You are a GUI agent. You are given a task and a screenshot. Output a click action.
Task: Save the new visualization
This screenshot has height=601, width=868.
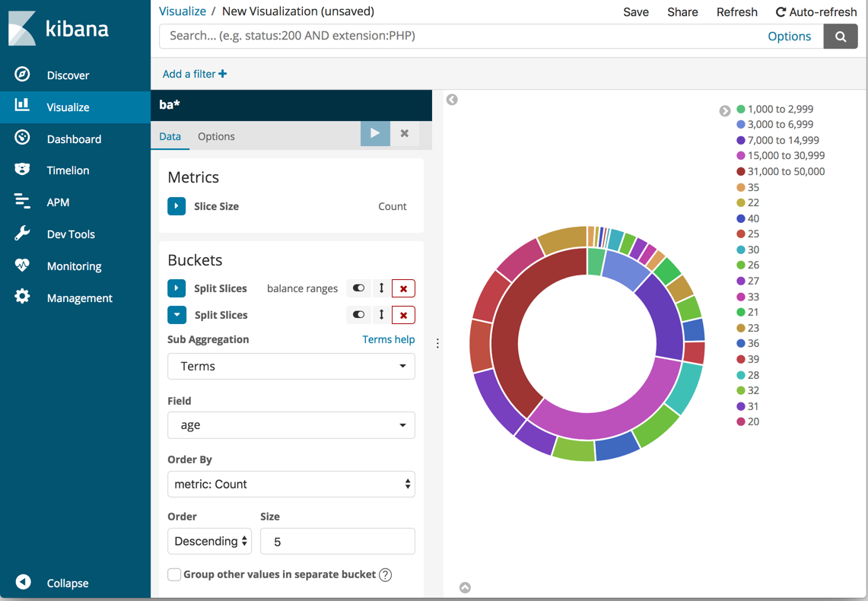[636, 11]
